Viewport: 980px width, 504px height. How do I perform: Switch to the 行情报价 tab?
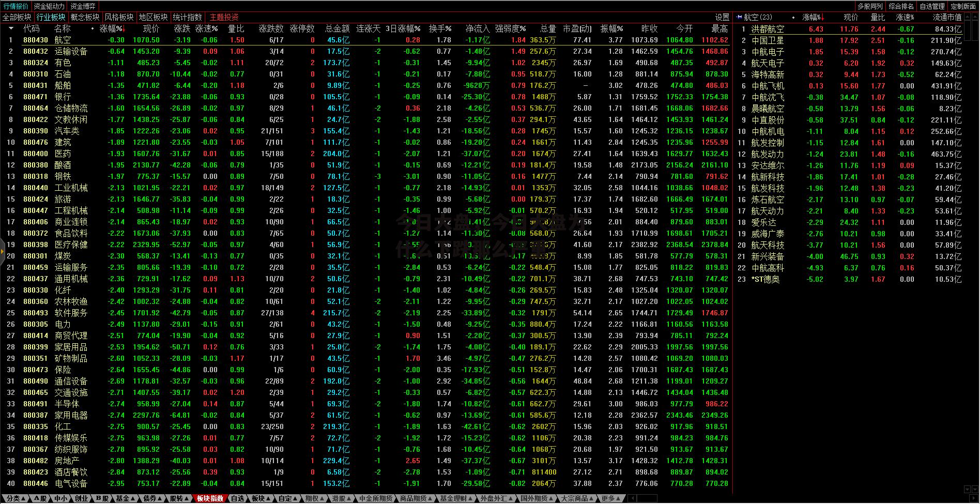coord(16,6)
